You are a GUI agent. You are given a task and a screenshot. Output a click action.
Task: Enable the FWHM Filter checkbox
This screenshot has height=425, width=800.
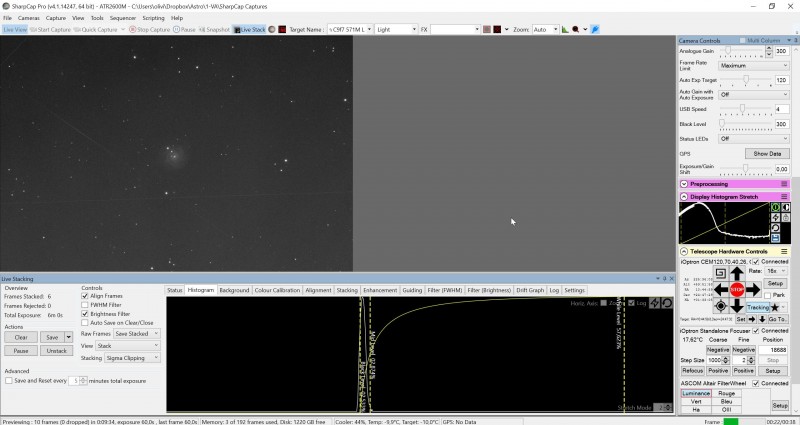click(x=85, y=305)
